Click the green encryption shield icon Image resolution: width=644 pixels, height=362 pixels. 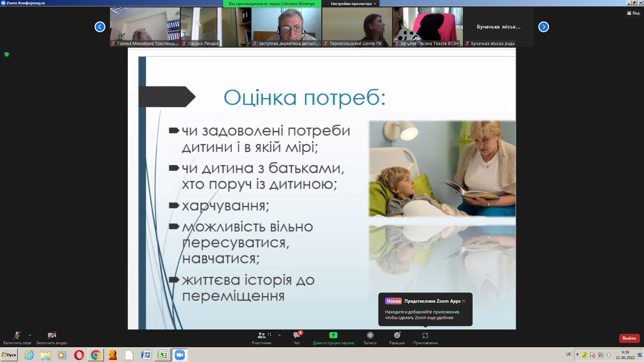[7, 54]
